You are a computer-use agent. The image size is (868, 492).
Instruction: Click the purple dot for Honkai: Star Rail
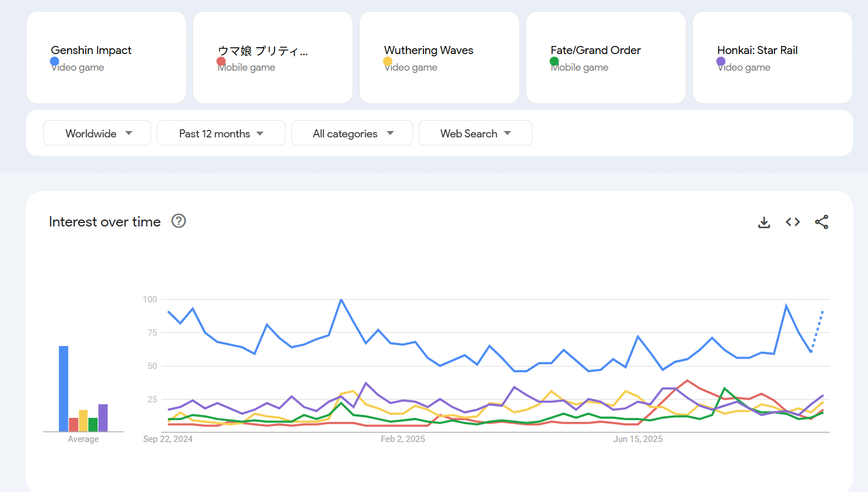coord(721,61)
